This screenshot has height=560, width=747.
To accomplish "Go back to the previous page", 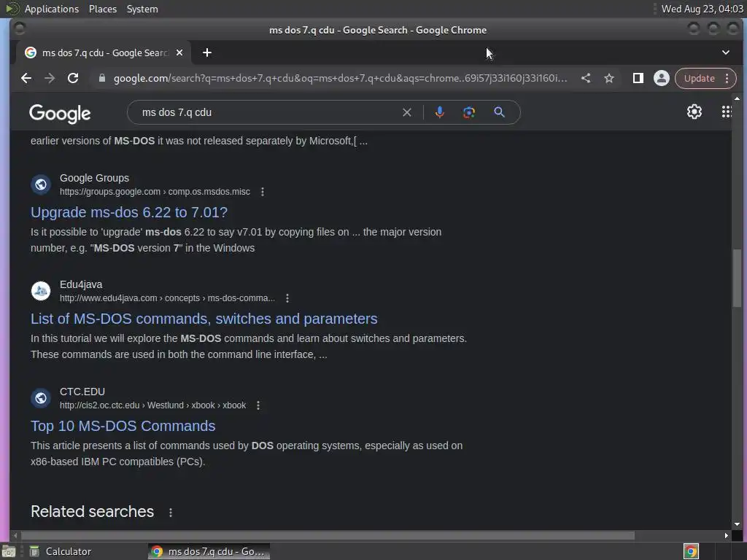I will coord(26,78).
